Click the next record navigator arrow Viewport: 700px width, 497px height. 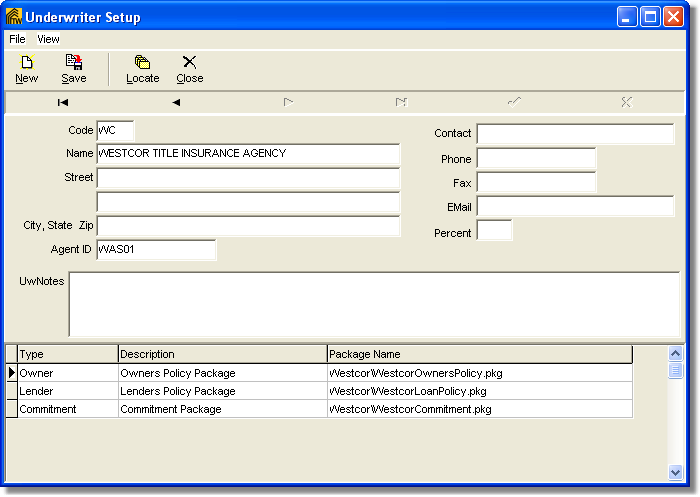pyautogui.click(x=288, y=102)
